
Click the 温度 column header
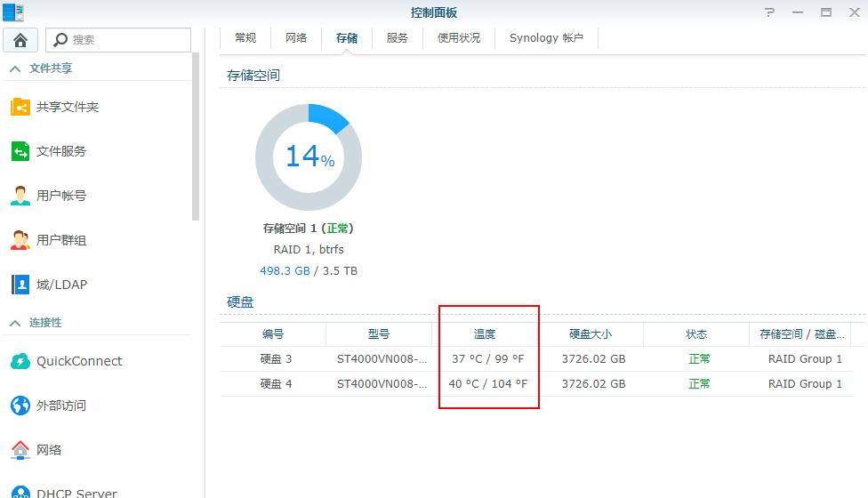(485, 334)
